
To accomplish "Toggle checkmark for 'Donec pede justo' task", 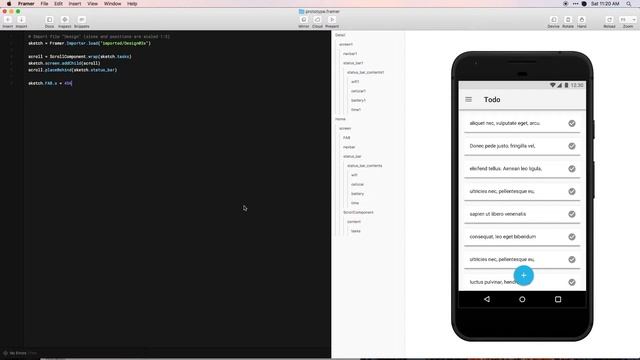I will [x=572, y=146].
